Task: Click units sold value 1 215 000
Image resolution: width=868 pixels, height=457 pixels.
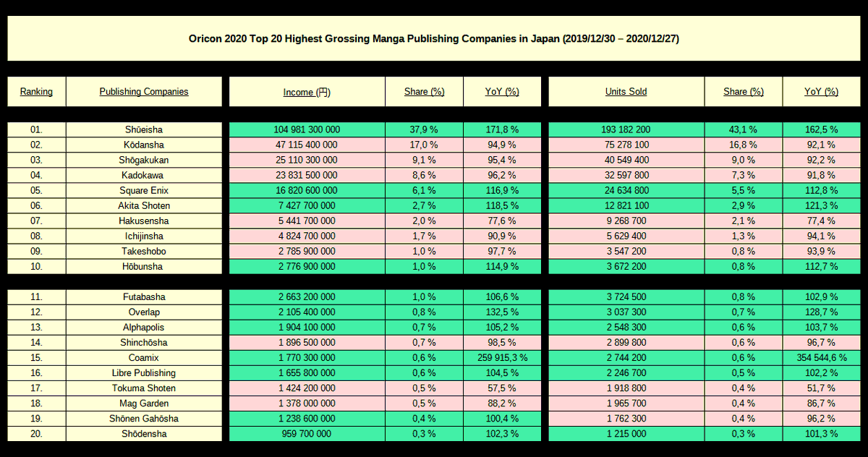Action: (x=626, y=434)
